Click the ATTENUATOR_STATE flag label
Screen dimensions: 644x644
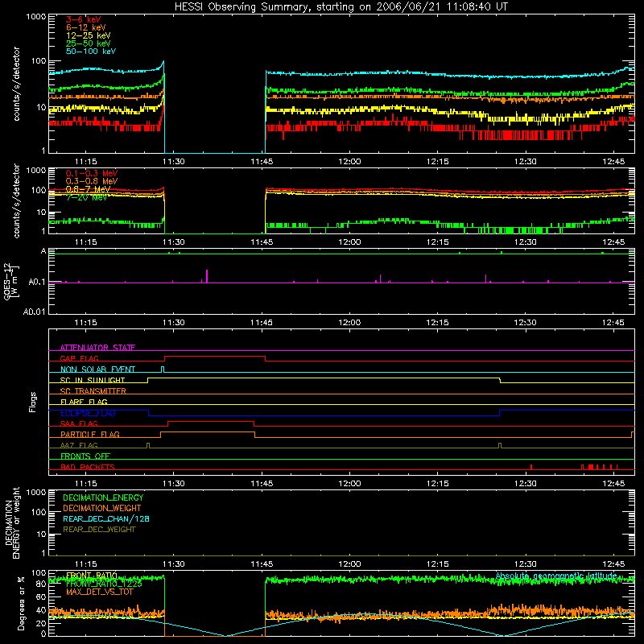97,348
